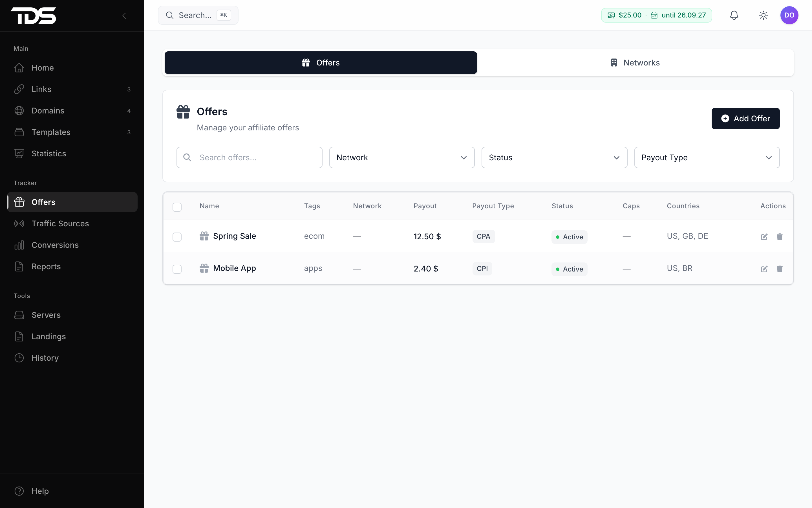
Task: Open global Search box in top bar
Action: pyautogui.click(x=198, y=15)
